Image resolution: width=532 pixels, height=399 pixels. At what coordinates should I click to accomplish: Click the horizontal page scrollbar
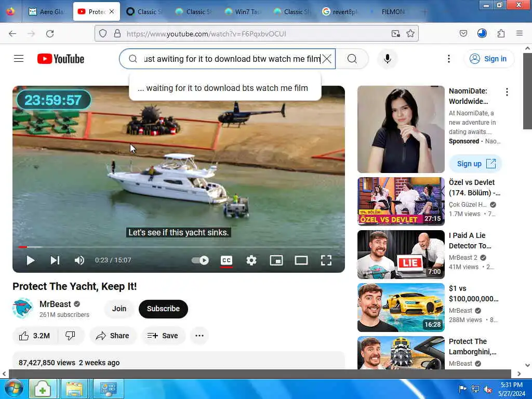(260, 374)
